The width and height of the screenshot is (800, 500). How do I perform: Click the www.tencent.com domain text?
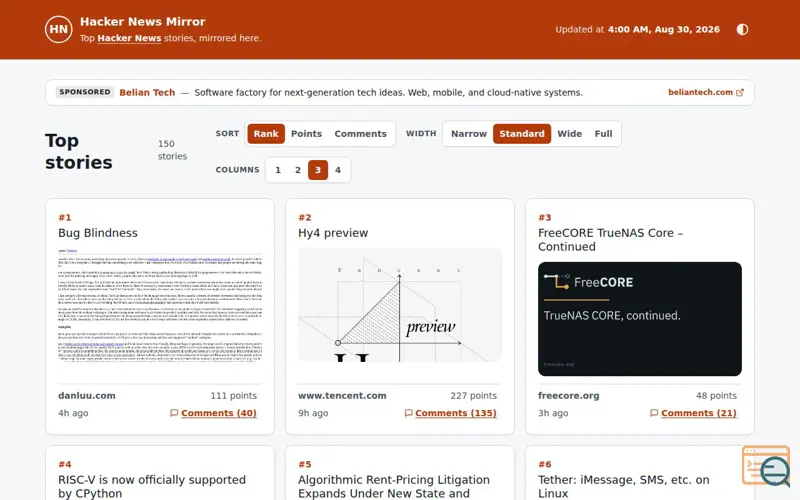click(342, 395)
